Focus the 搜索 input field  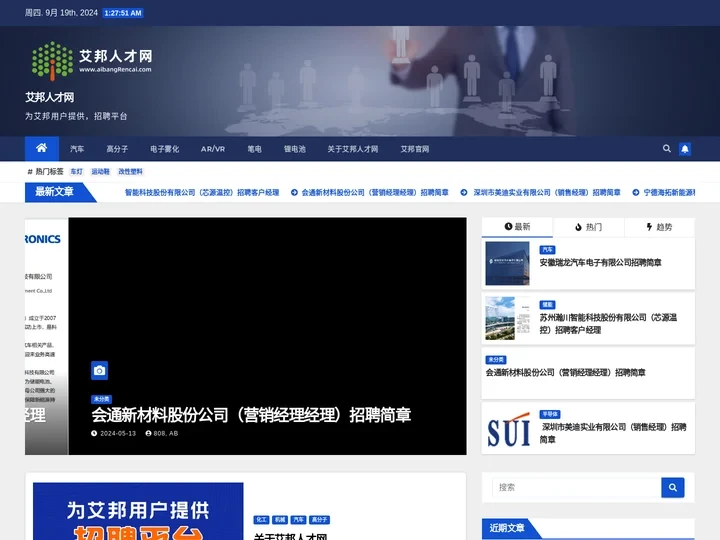[577, 487]
